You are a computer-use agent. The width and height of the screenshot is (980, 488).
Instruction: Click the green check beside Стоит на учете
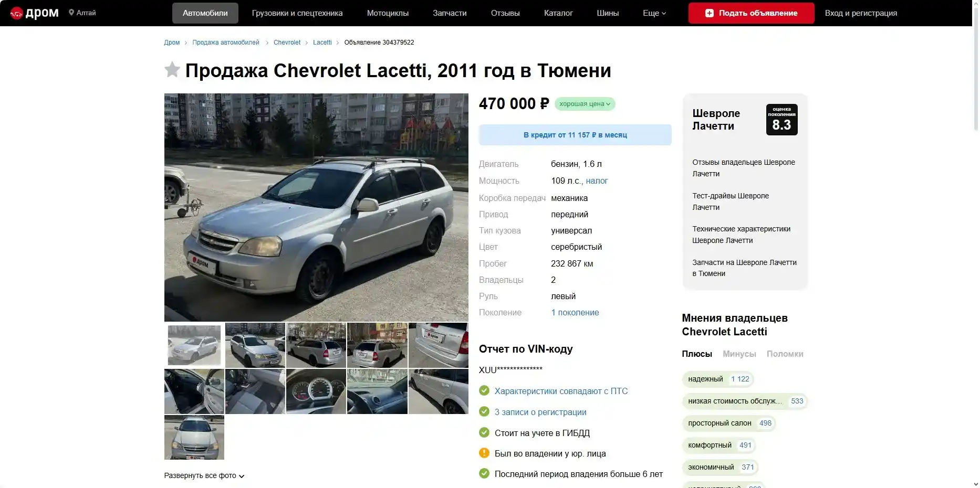click(484, 432)
